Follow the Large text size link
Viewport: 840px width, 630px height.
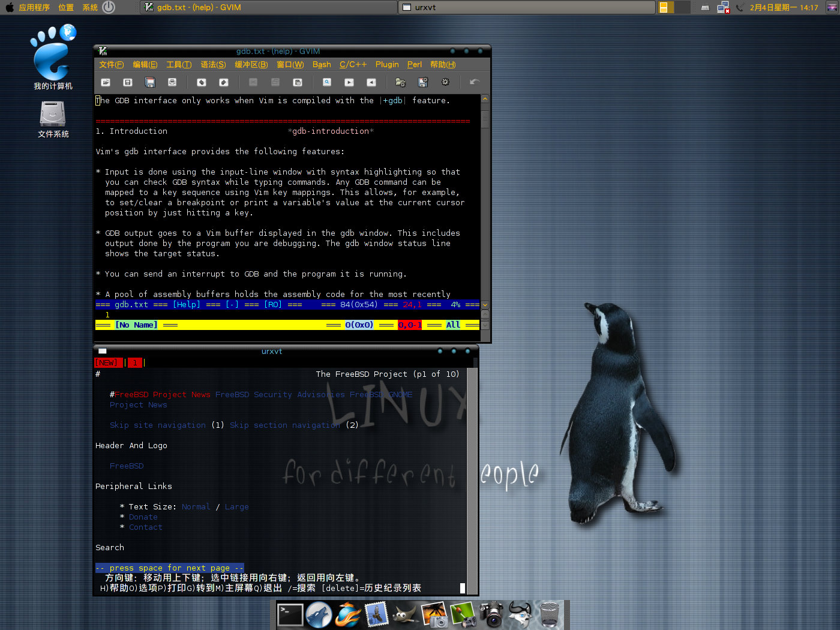[x=237, y=507]
